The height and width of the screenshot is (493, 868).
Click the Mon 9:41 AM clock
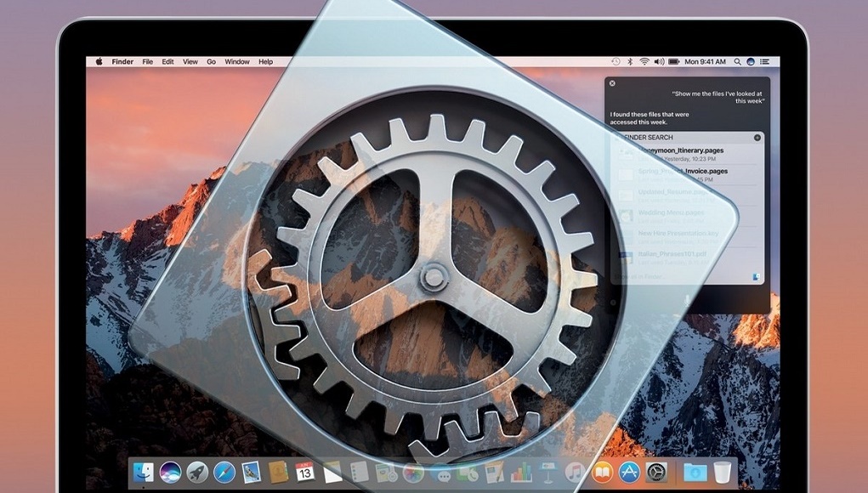coord(705,62)
